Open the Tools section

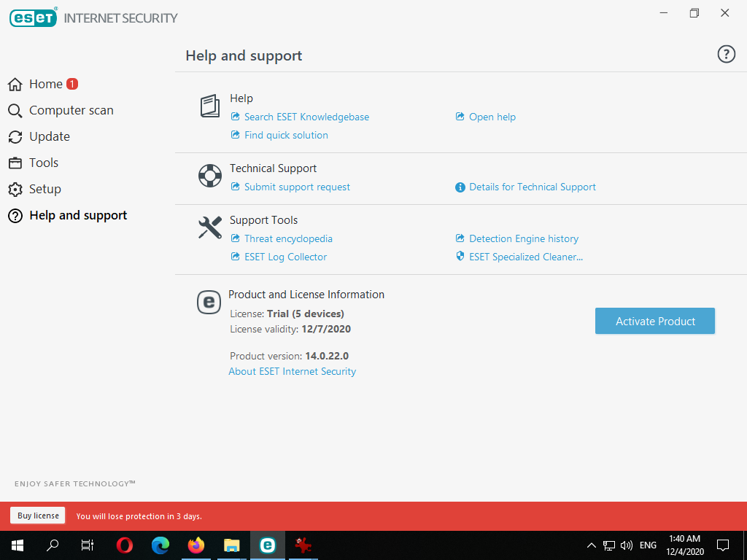(x=33, y=163)
